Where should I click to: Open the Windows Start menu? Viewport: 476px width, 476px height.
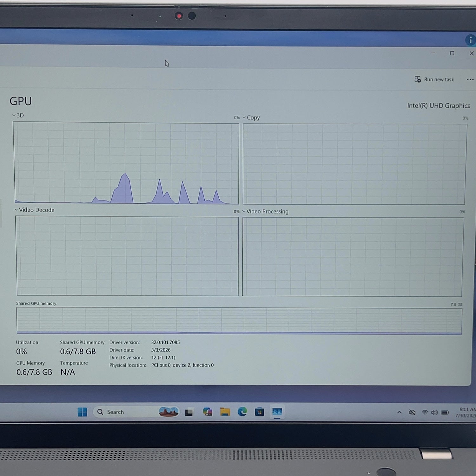[82, 412]
